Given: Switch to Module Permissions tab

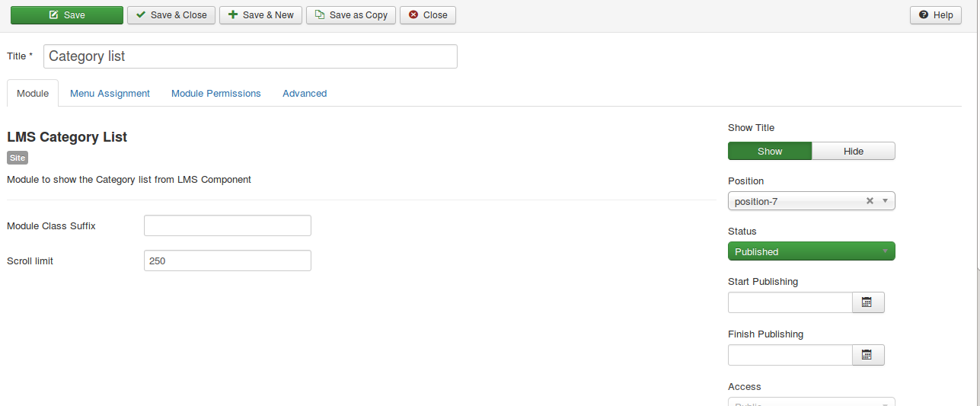Looking at the screenshot, I should click(x=216, y=94).
